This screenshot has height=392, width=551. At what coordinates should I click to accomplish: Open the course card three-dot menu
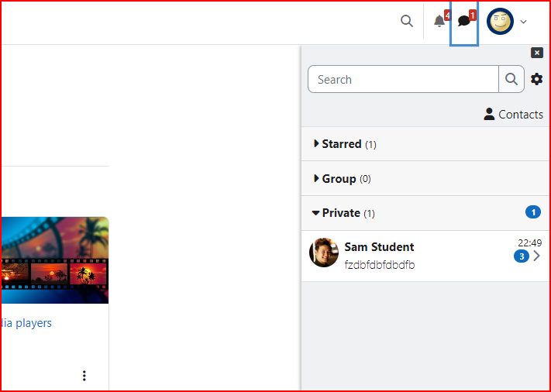(x=84, y=376)
